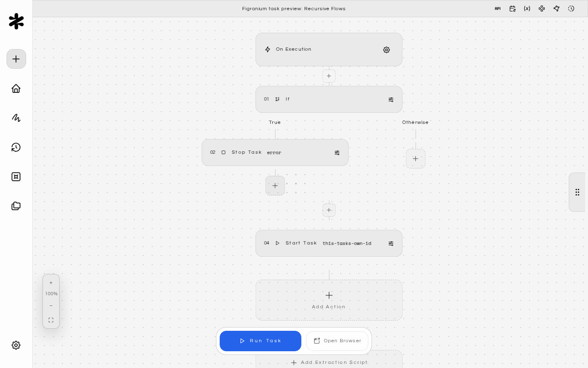
Task: Click the True branch label
Action: (x=275, y=122)
